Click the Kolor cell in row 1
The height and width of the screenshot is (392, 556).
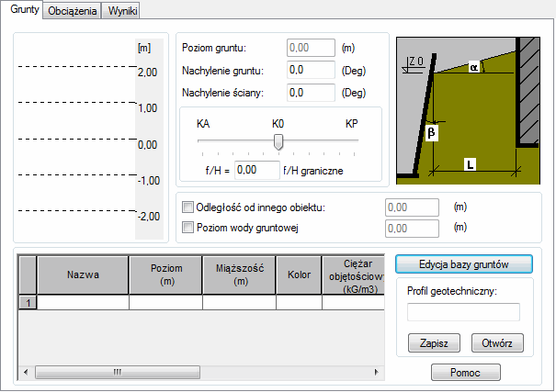[x=299, y=303]
